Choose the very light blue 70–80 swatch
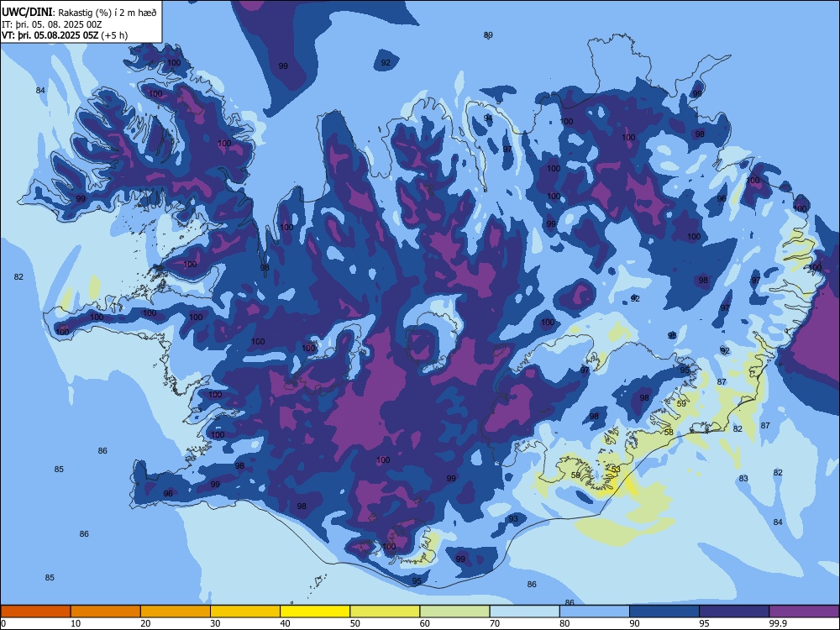The image size is (840, 630). 524,612
